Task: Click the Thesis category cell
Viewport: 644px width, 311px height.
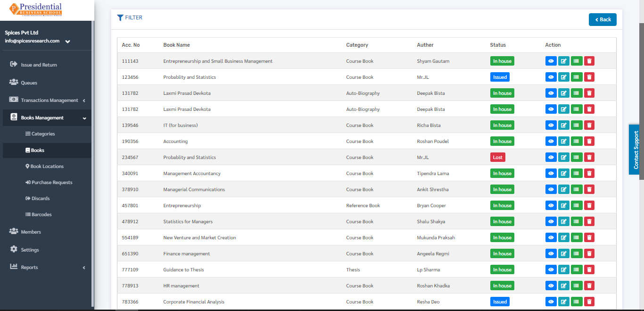Action: click(x=353, y=269)
